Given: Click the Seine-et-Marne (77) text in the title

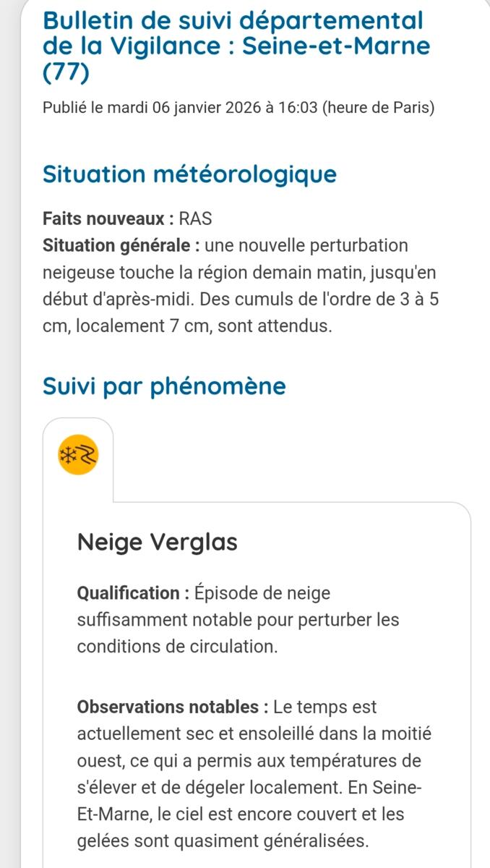Looking at the screenshot, I should 336,46.
